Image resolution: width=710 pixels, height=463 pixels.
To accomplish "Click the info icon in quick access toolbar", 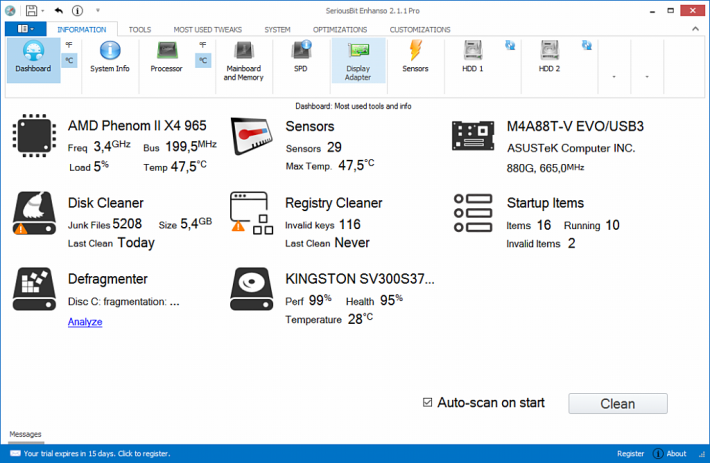I will (77, 10).
